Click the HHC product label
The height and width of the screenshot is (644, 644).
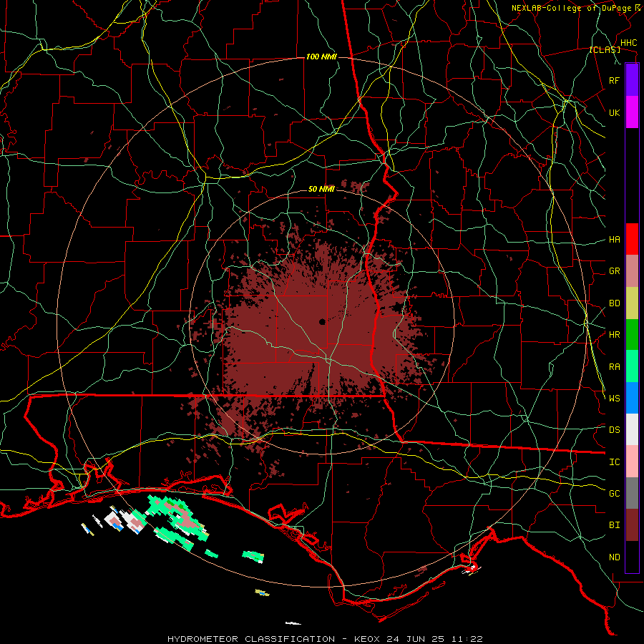pos(628,43)
